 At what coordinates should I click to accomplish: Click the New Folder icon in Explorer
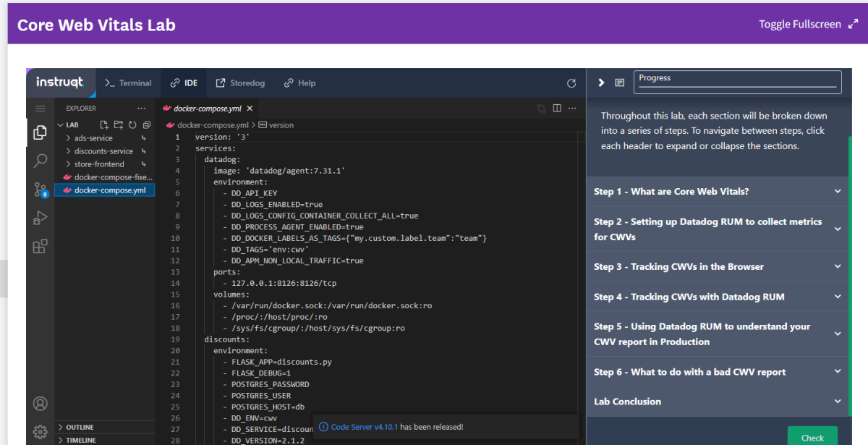119,124
